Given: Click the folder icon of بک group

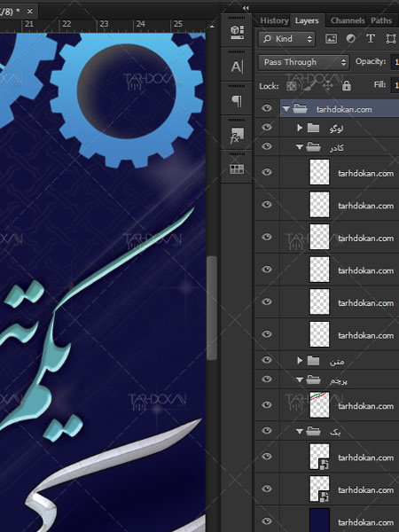Looking at the screenshot, I should click(x=313, y=431).
